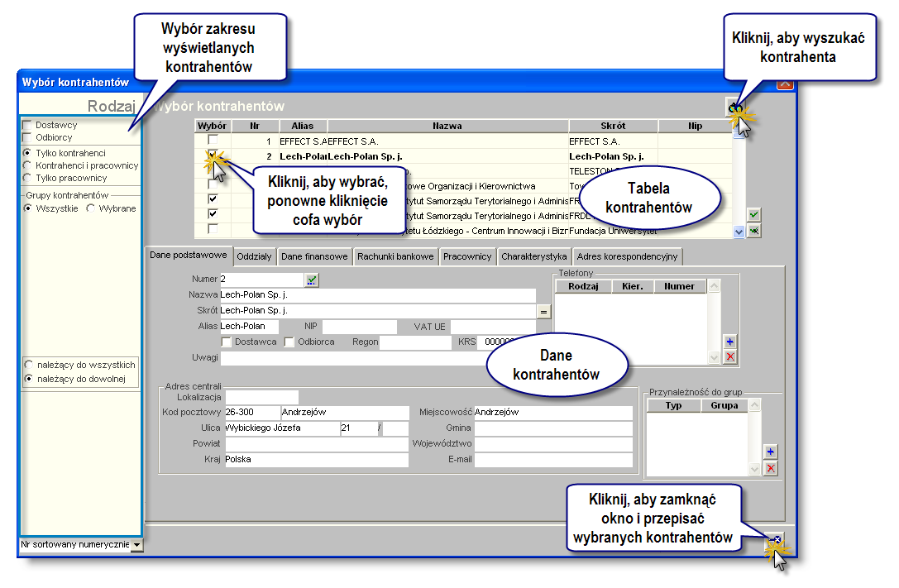Viewport: 899px width, 588px height.
Task: Select the Tylko pracownicy option
Action: click(26, 179)
